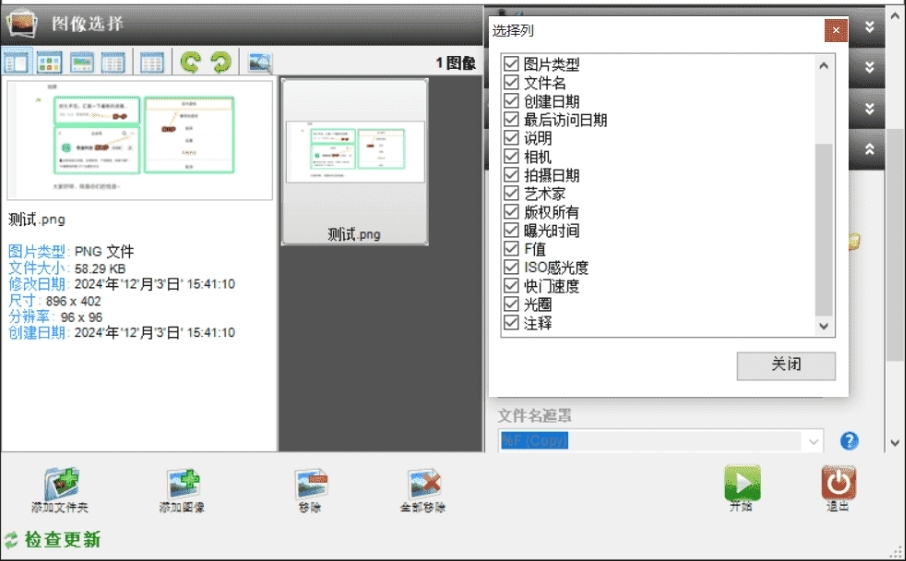The width and height of the screenshot is (906, 561).
Task: Disable the 说明 column checkbox
Action: (511, 138)
